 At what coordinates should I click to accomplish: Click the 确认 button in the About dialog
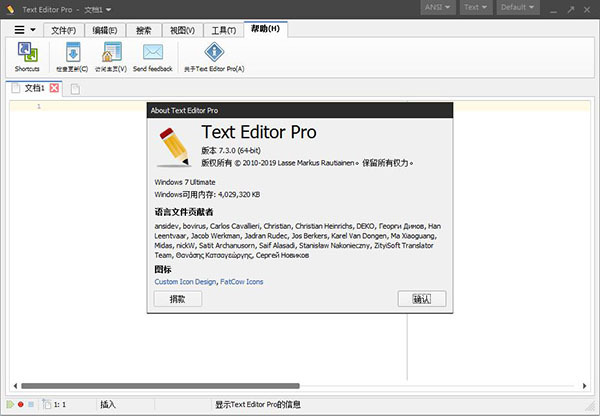click(422, 299)
